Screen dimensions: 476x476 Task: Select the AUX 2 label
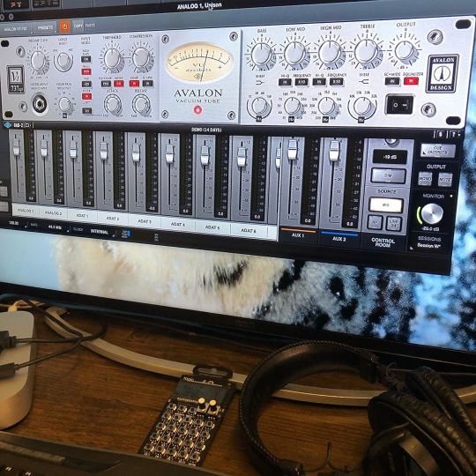pos(339,239)
